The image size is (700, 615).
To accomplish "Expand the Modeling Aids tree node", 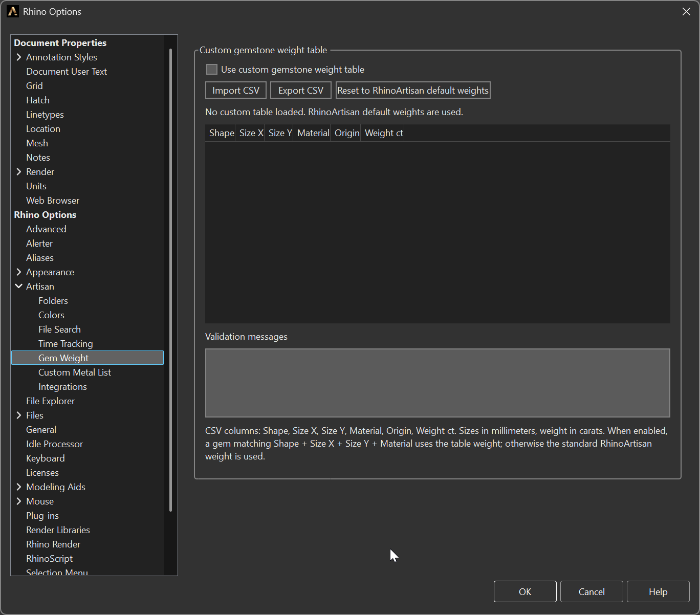I will click(x=19, y=487).
